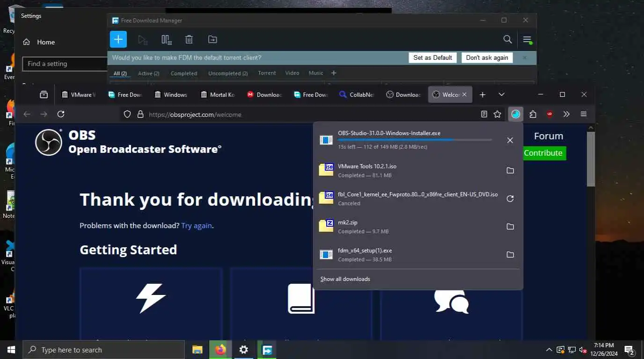Click the site padlock icon
Viewport: 644px width, 359px height.
pyautogui.click(x=139, y=115)
